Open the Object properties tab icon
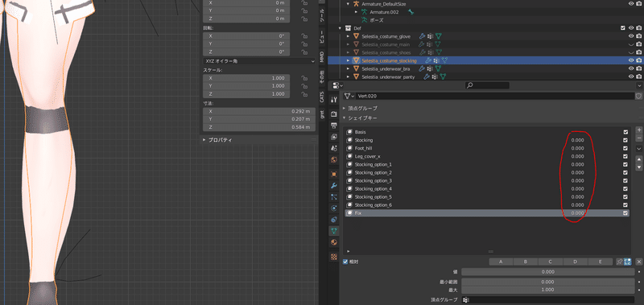 (334, 174)
